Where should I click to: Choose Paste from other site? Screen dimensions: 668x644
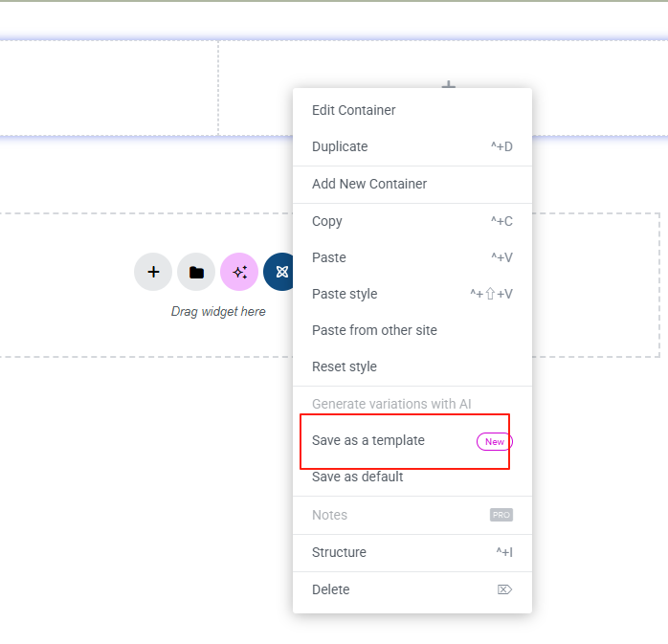pyautogui.click(x=374, y=330)
